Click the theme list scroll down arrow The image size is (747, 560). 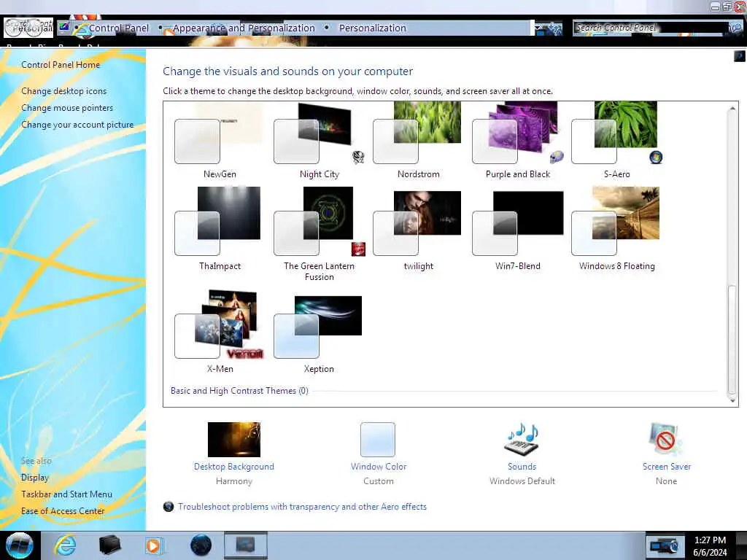coord(732,400)
